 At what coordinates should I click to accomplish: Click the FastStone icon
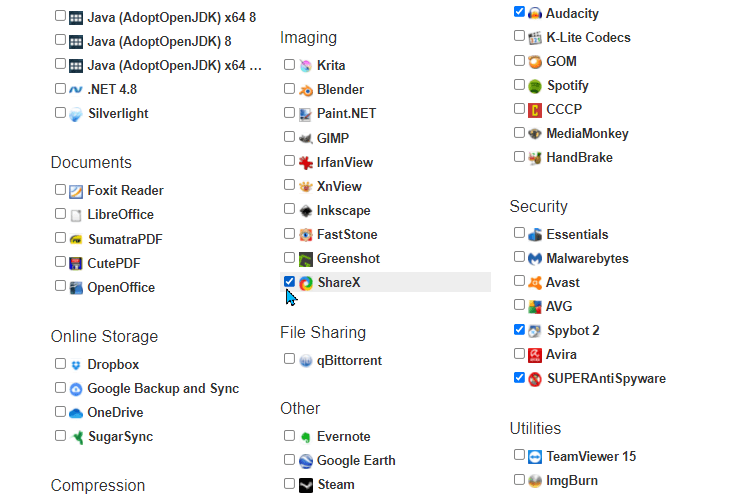(306, 234)
